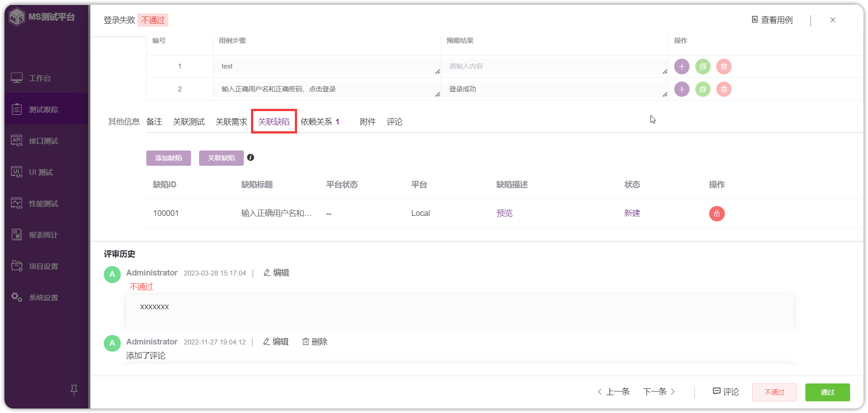Open the 工作台 sidebar item

47,78
